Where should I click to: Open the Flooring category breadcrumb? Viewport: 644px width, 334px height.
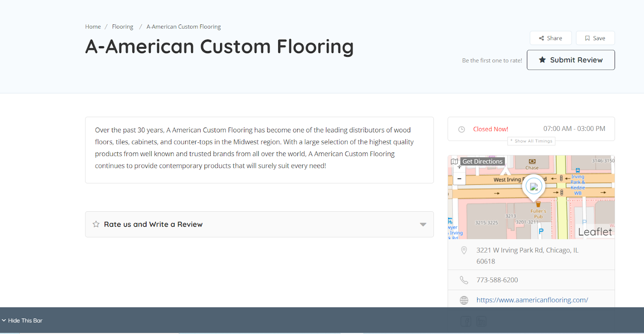pyautogui.click(x=122, y=27)
